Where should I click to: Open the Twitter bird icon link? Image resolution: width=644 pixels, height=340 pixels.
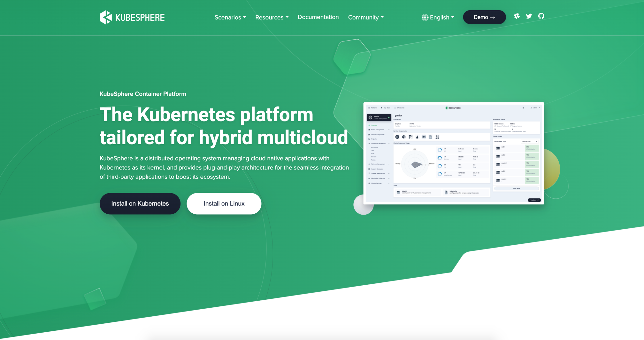tap(529, 16)
